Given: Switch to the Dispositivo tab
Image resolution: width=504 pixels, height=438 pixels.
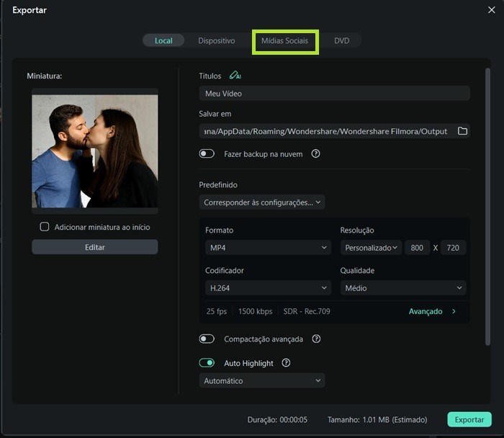Looking at the screenshot, I should [217, 41].
